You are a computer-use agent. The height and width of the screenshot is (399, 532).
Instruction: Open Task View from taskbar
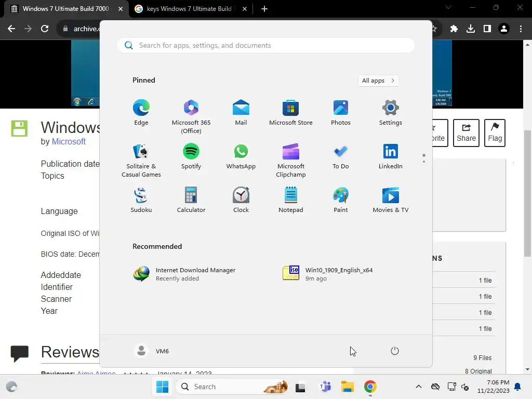300,387
